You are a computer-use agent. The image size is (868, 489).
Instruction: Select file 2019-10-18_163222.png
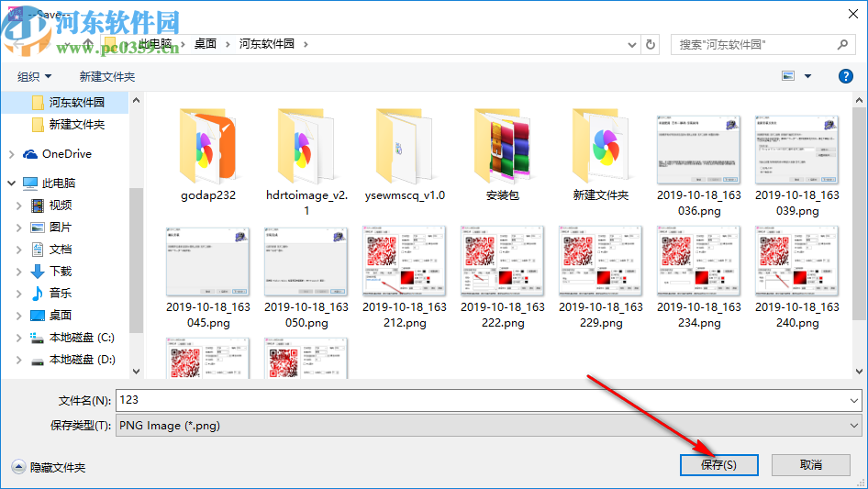[x=503, y=277]
